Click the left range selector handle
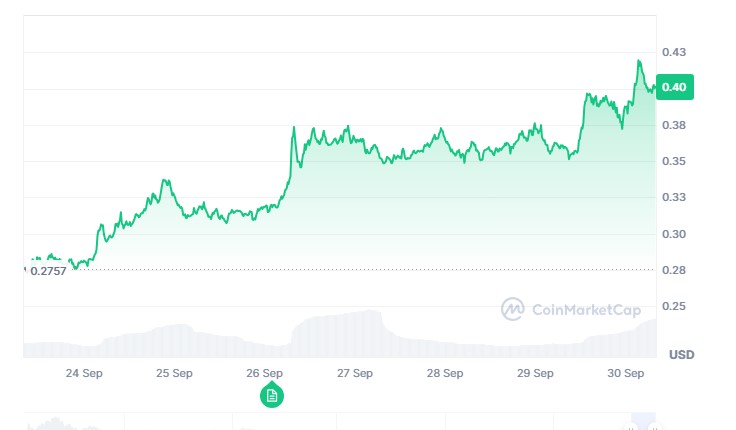This screenshot has height=430, width=736. [x=631, y=427]
